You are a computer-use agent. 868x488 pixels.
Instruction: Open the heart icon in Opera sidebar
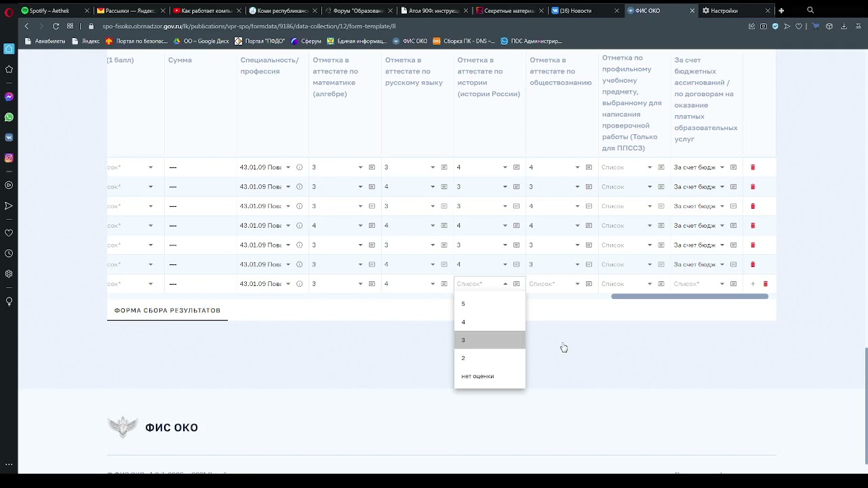(9, 233)
